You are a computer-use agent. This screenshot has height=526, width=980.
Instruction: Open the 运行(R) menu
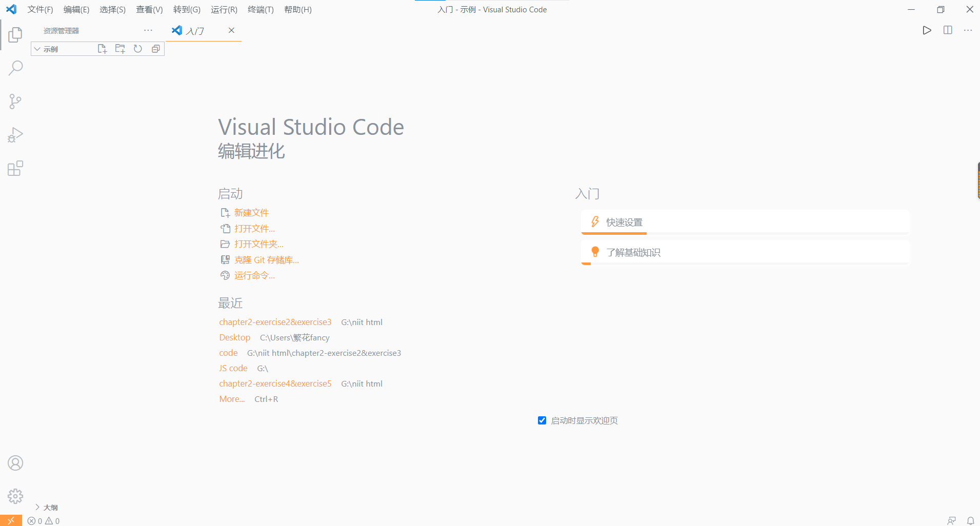tap(224, 9)
